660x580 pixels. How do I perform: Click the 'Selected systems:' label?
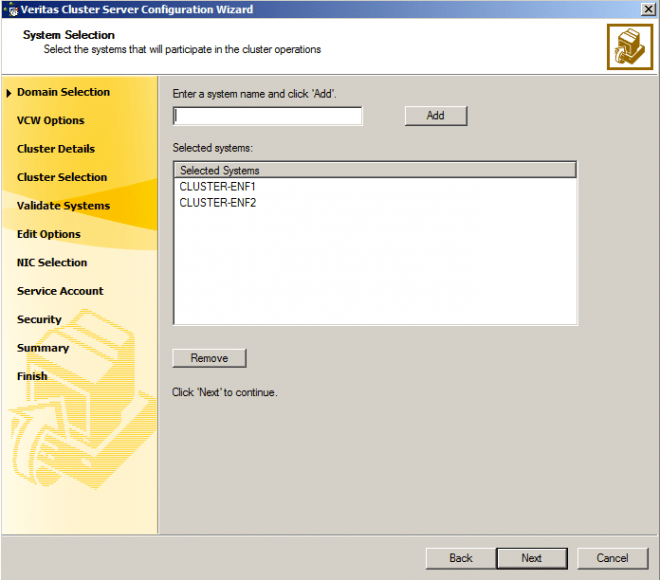click(213, 148)
